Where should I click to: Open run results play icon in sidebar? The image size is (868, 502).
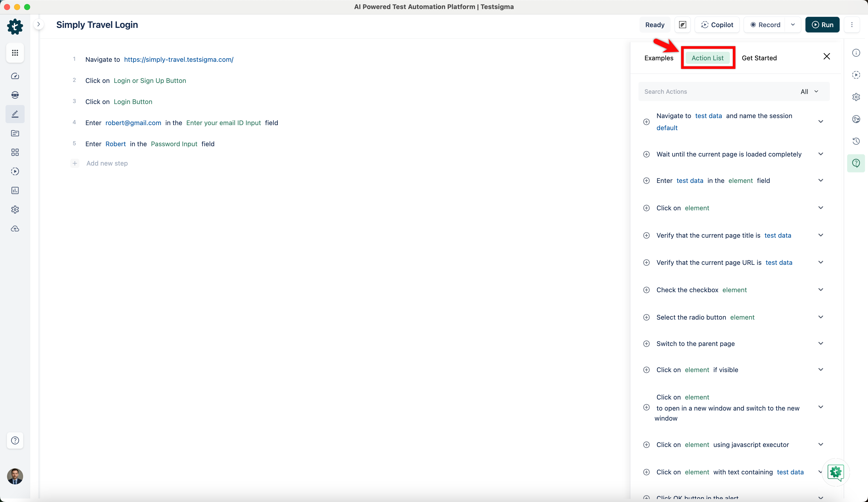tap(15, 171)
